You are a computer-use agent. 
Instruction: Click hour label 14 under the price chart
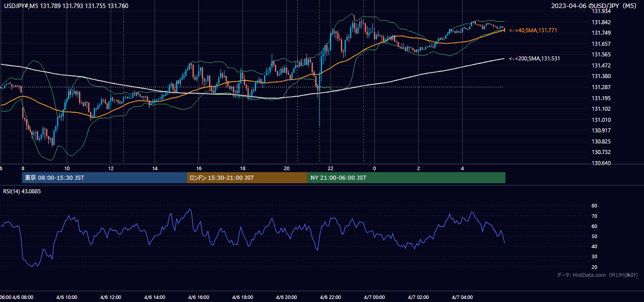click(155, 168)
